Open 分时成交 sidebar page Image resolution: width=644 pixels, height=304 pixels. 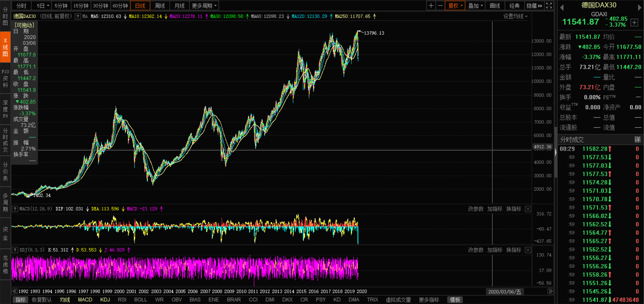[5, 140]
